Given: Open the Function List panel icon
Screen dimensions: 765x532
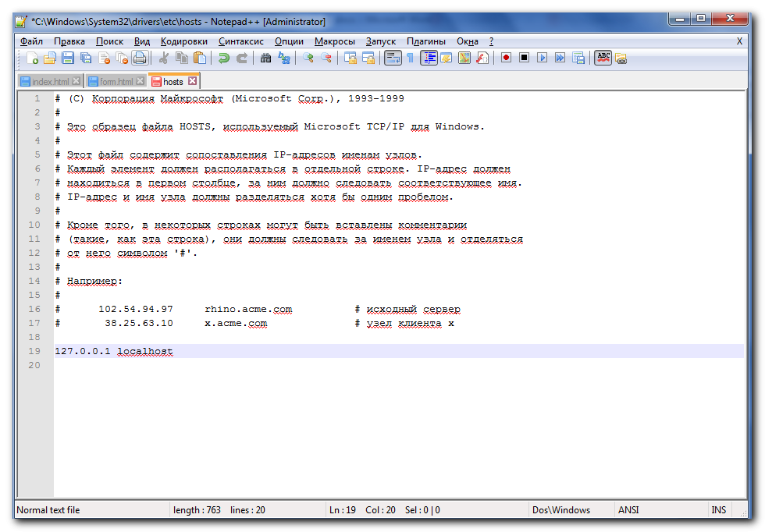Looking at the screenshot, I should click(482, 58).
